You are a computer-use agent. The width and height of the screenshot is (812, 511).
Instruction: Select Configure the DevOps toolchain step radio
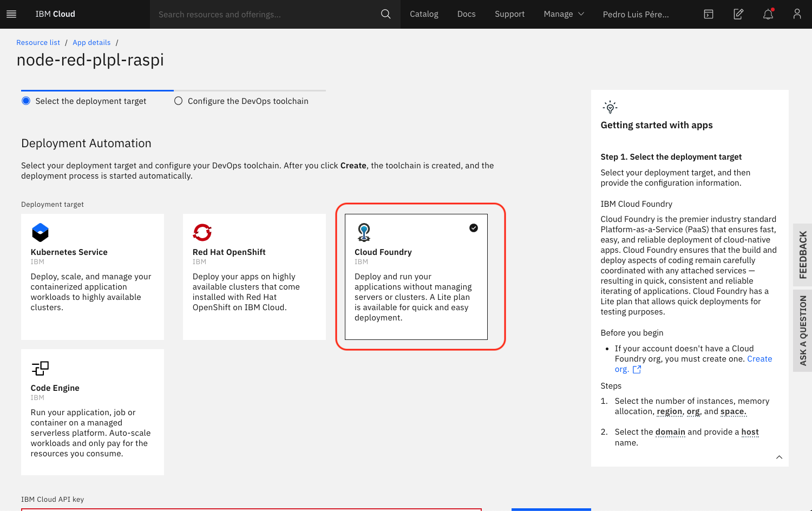pyautogui.click(x=178, y=101)
